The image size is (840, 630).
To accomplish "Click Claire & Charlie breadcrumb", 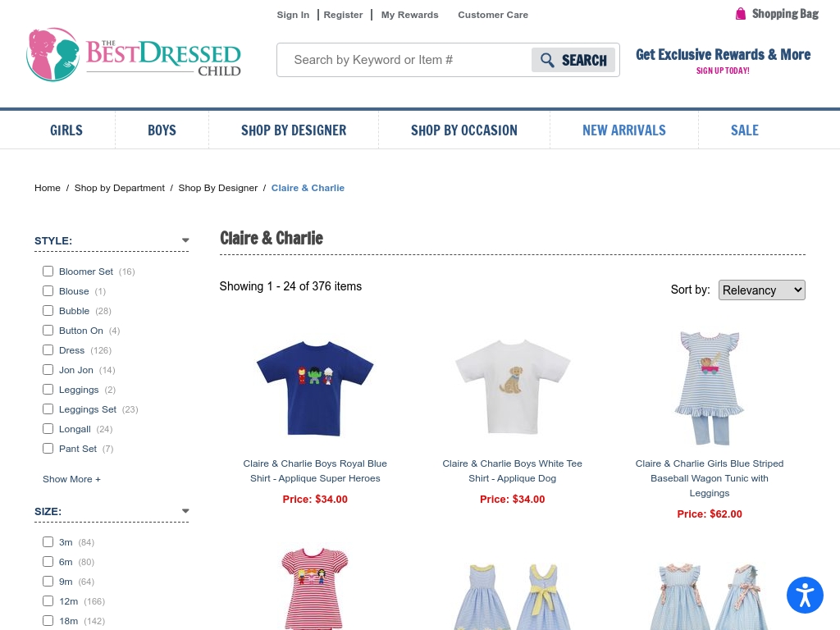I will [x=308, y=188].
